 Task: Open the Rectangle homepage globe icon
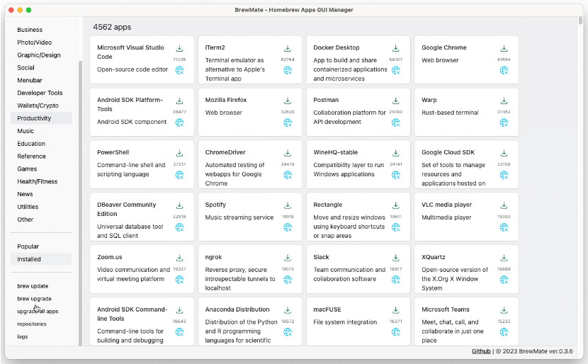click(x=395, y=227)
